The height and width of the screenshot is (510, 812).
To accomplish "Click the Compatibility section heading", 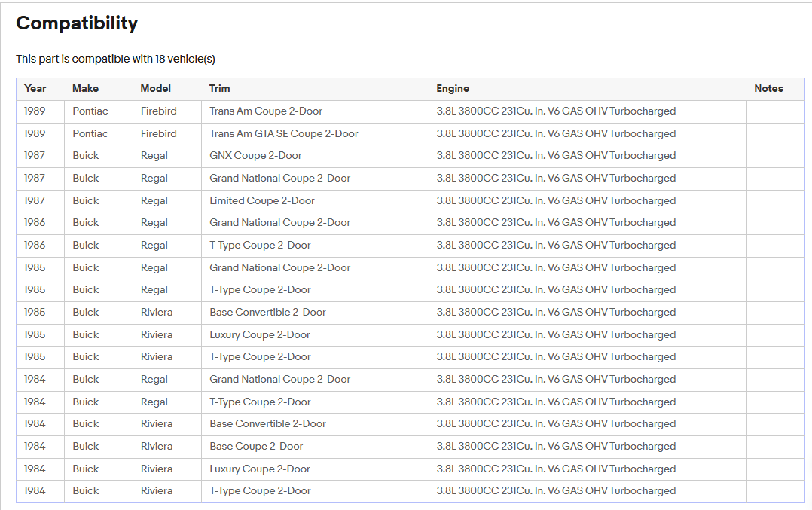I will pyautogui.click(x=77, y=23).
